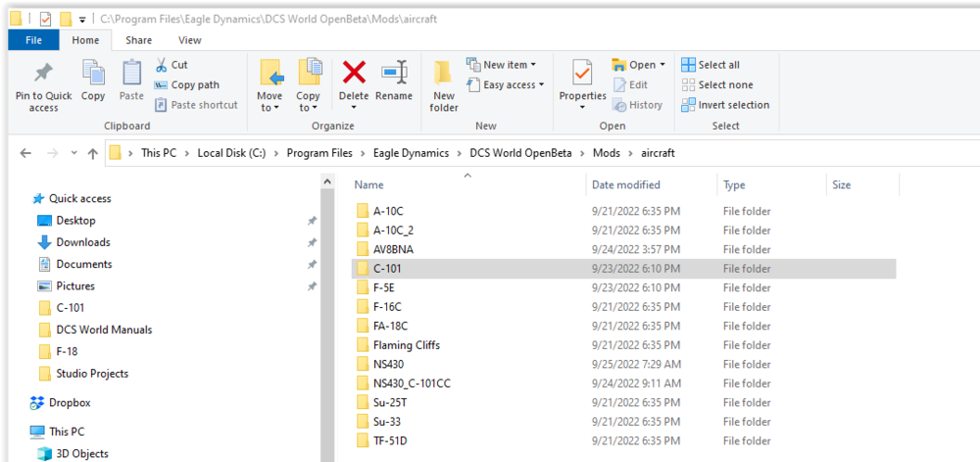
Task: Click Copy path in Clipboard group
Action: [x=186, y=85]
